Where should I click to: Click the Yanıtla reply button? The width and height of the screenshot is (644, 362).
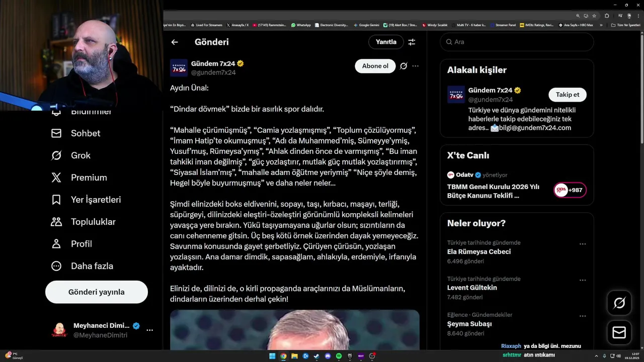click(x=386, y=42)
